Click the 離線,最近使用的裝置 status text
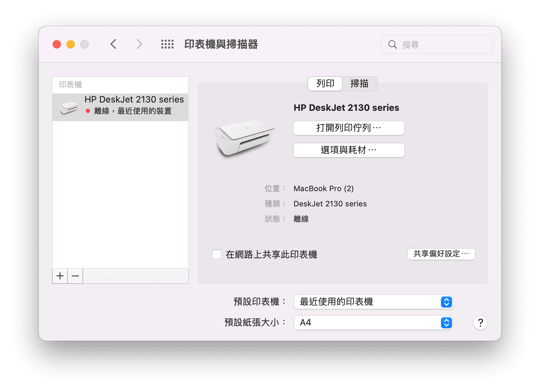This screenshot has width=540, height=392. click(133, 111)
